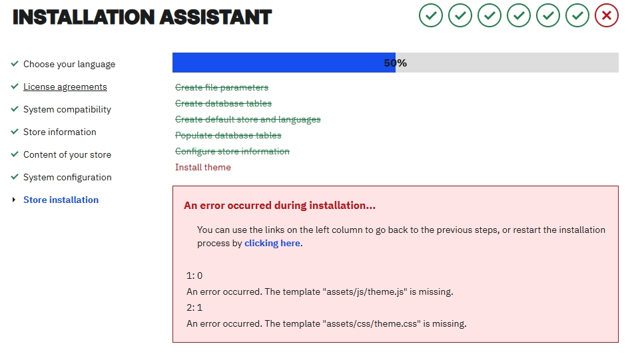Return to System compatibility step
Image resolution: width=642 pixels, height=364 pixels.
67,109
